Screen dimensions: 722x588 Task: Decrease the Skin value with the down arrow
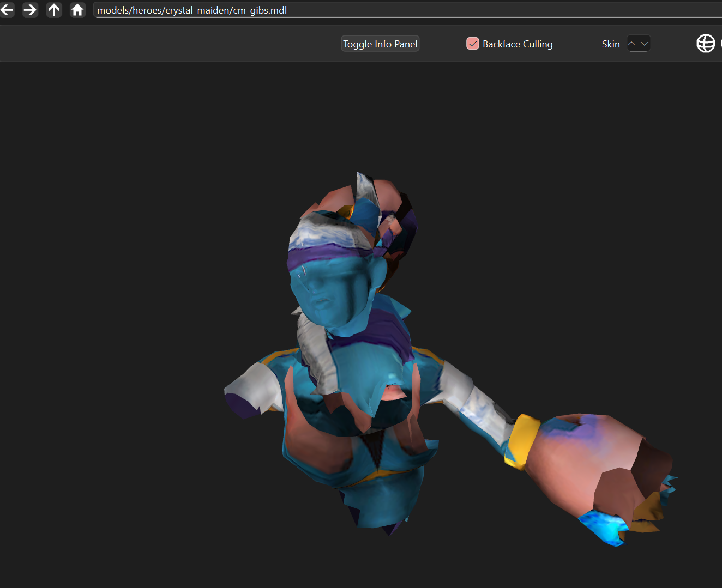(645, 44)
